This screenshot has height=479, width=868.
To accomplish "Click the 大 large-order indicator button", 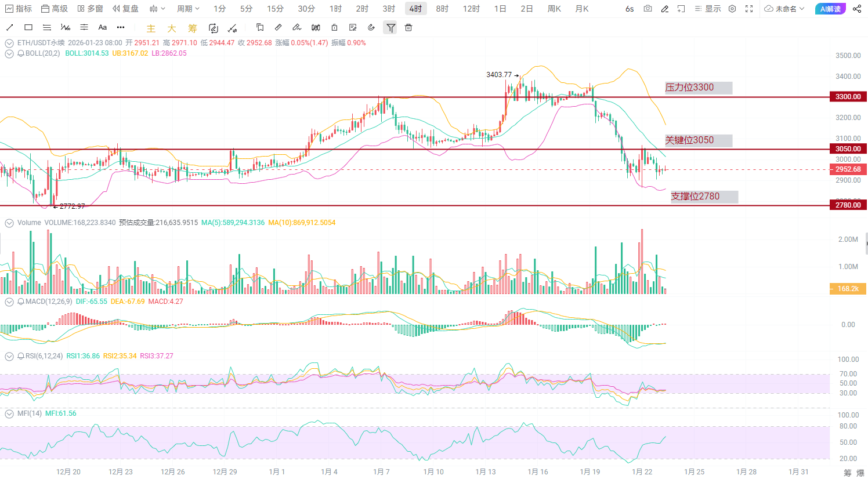I will [172, 28].
